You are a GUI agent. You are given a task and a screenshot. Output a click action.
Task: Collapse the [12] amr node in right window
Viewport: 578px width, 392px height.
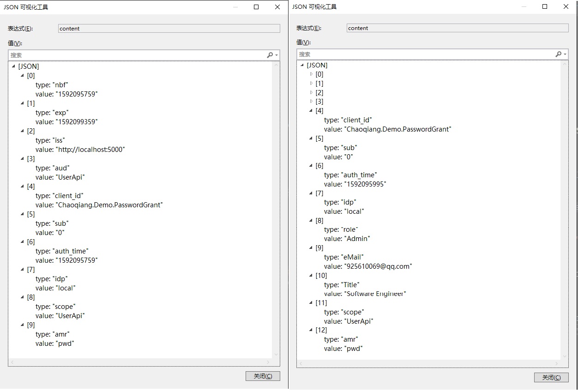[x=311, y=330]
